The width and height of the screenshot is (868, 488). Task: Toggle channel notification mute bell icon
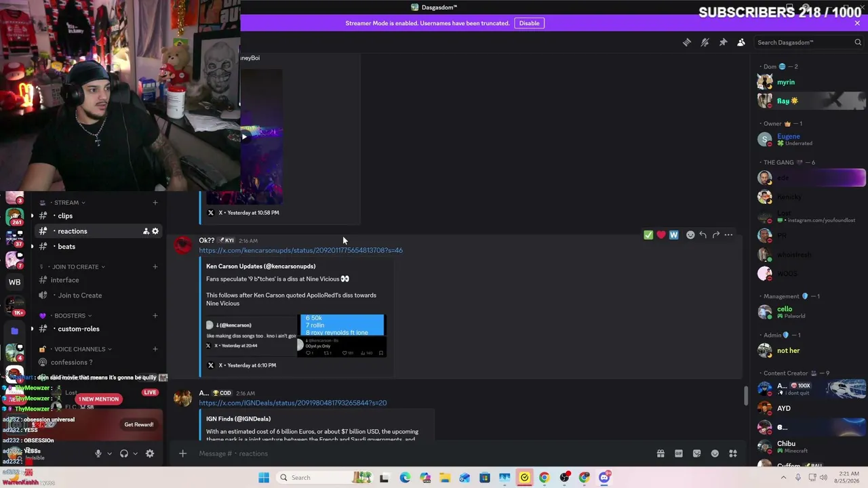(705, 42)
